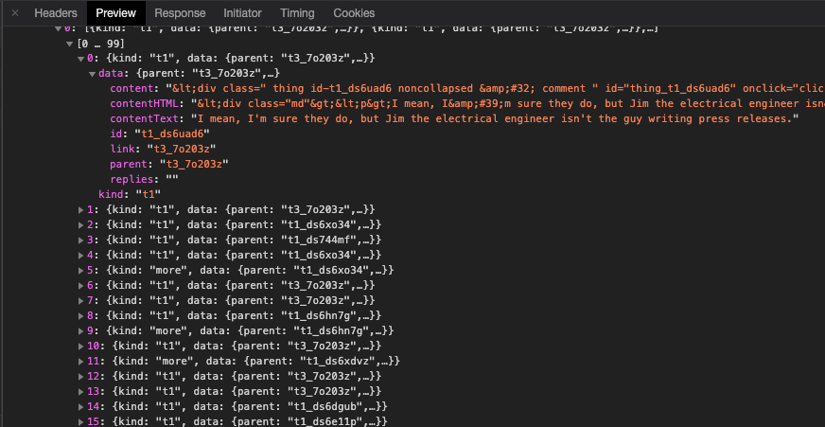Expand item 1 in the array
Viewport: 825px width, 427px height.
[x=82, y=210]
